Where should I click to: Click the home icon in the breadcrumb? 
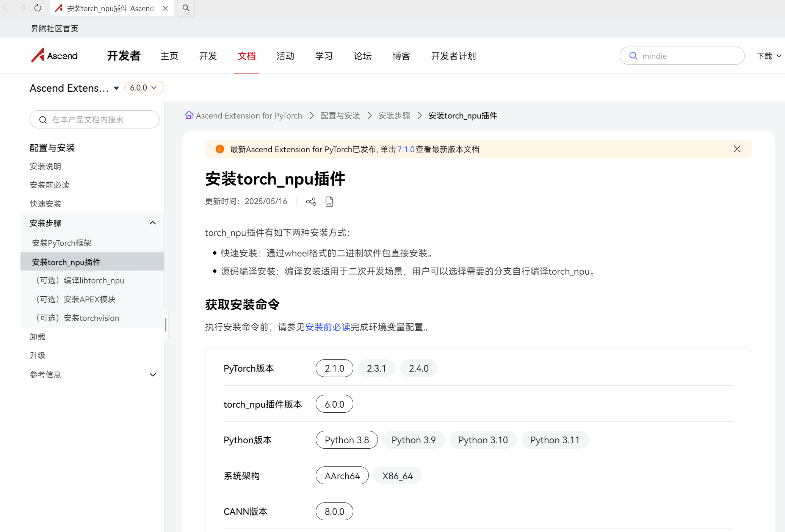[x=189, y=115]
